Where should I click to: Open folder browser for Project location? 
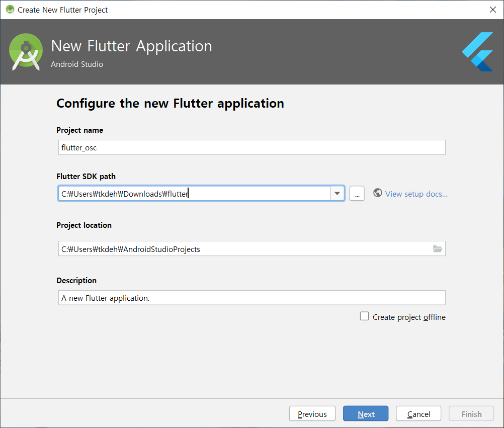[x=438, y=248]
